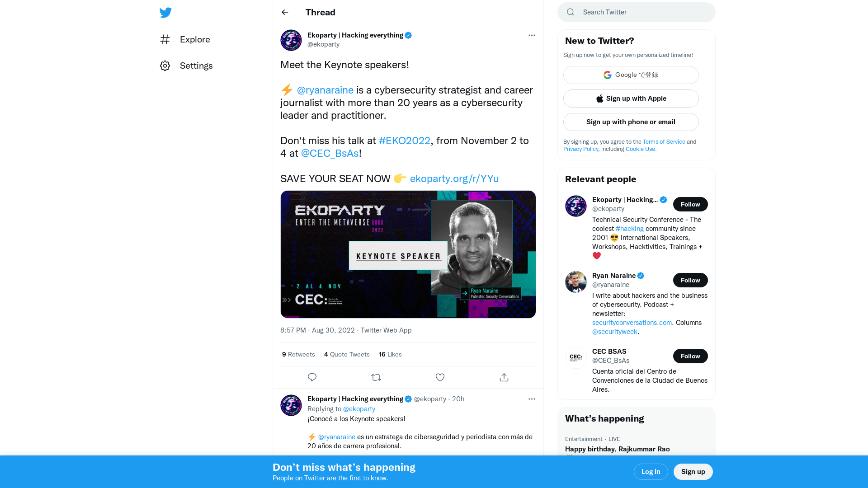
Task: Click the search magnifier icon
Action: (x=570, y=12)
